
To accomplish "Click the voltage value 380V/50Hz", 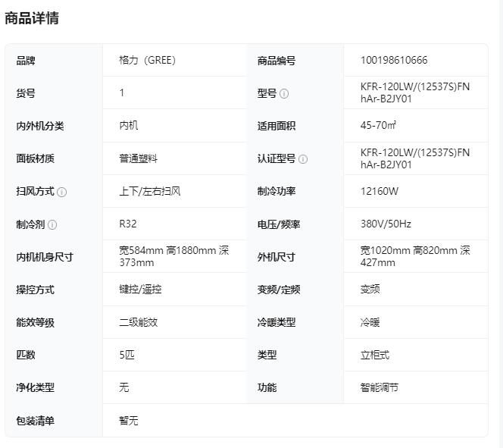I will (x=386, y=224).
